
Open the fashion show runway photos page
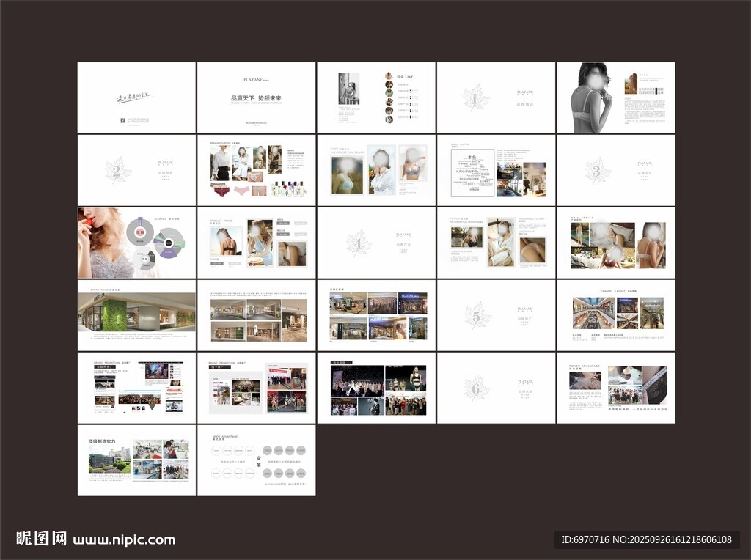coord(376,388)
